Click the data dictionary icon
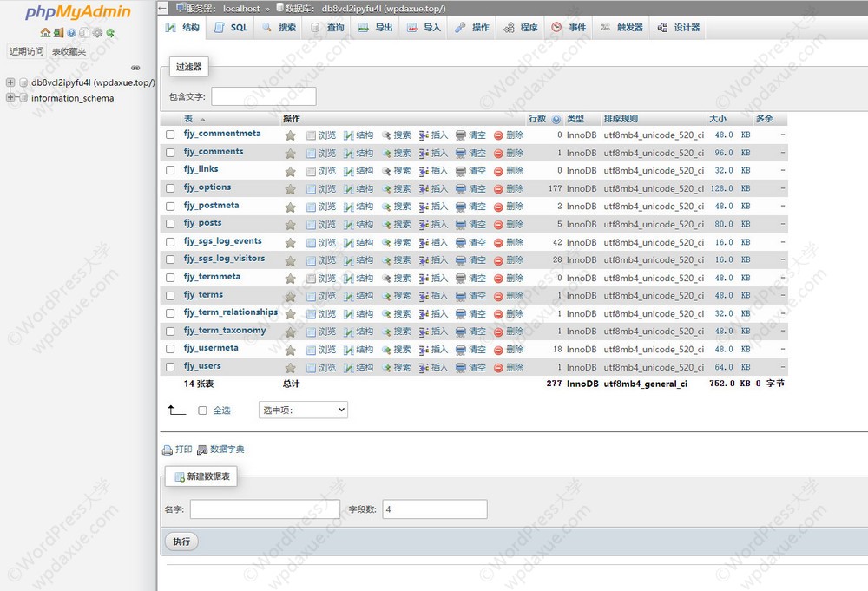Screen dimensions: 868x591 click(x=202, y=450)
